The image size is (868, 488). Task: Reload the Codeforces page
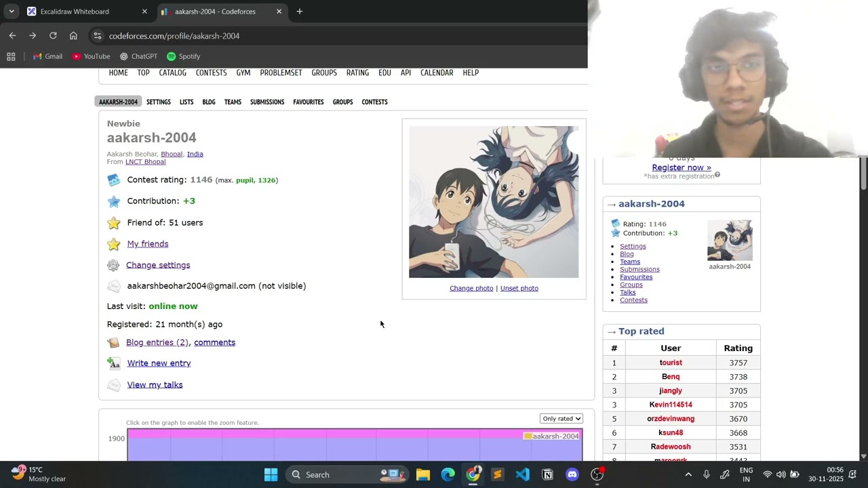coord(53,36)
